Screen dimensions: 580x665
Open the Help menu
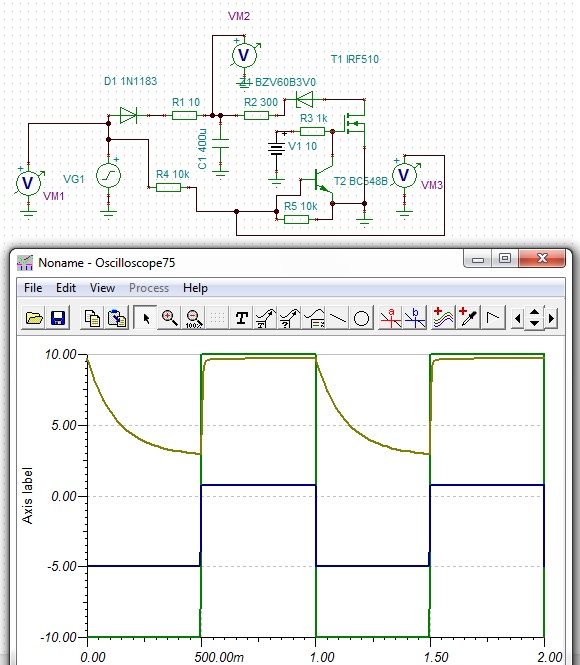tap(195, 288)
